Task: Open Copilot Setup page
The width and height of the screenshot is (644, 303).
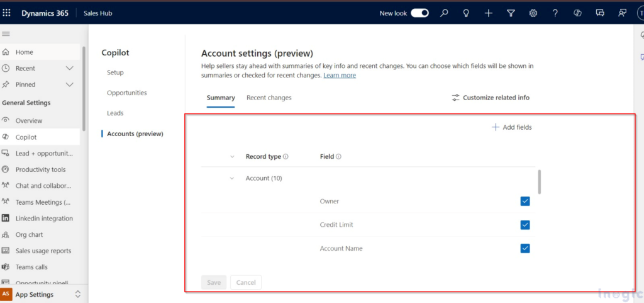Action: 116,72
